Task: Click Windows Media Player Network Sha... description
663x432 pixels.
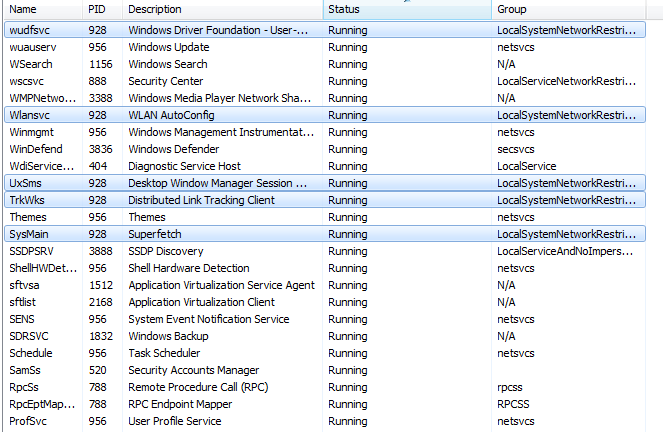Action: pyautogui.click(x=220, y=98)
